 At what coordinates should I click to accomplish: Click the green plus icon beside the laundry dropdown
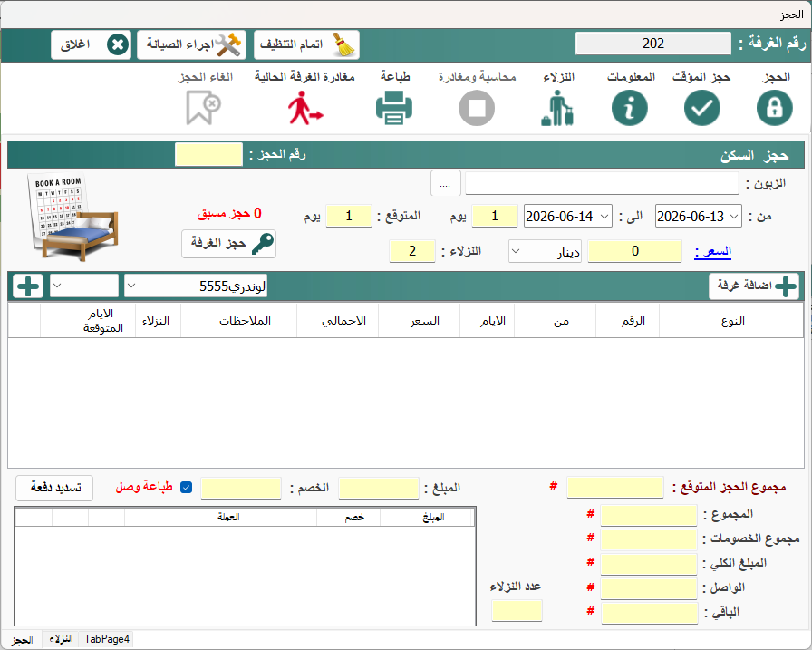coord(28,286)
